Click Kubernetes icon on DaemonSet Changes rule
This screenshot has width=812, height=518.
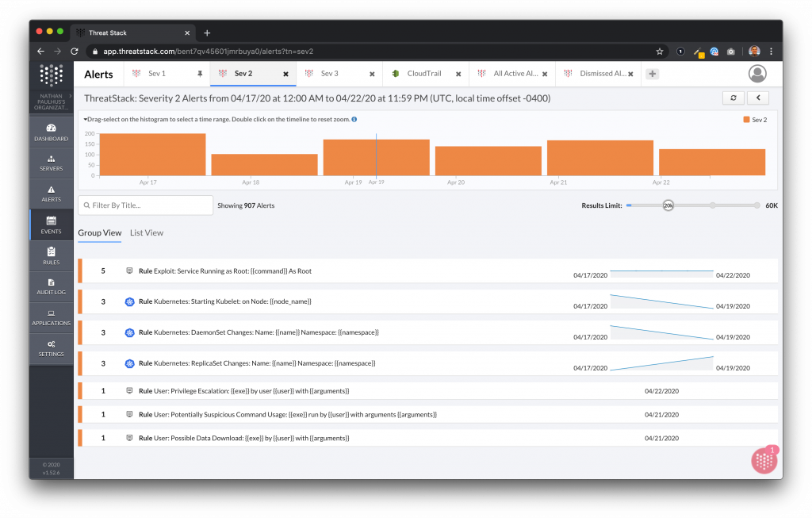[x=129, y=332]
